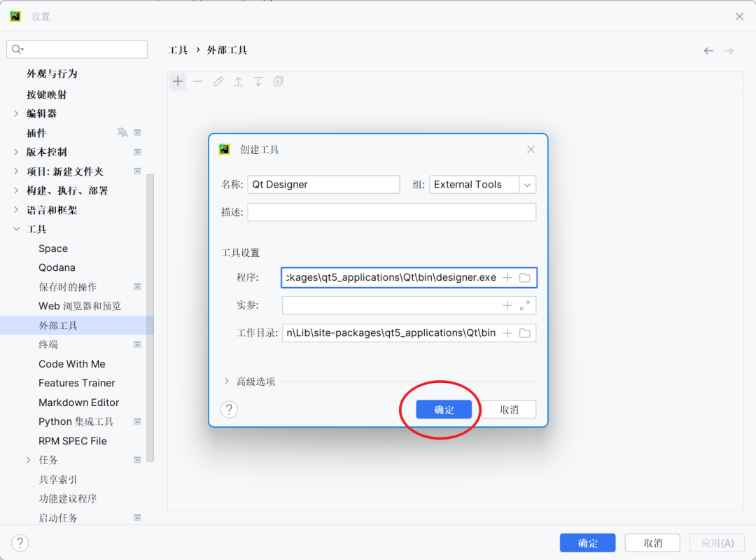Image resolution: width=756 pixels, height=560 pixels.
Task: Confirm with 确定 in 创建工具 dialog
Action: click(x=444, y=409)
